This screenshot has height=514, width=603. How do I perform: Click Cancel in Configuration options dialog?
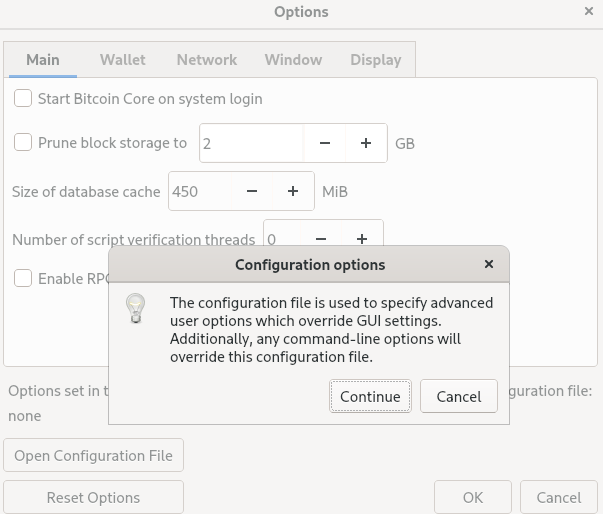(459, 396)
